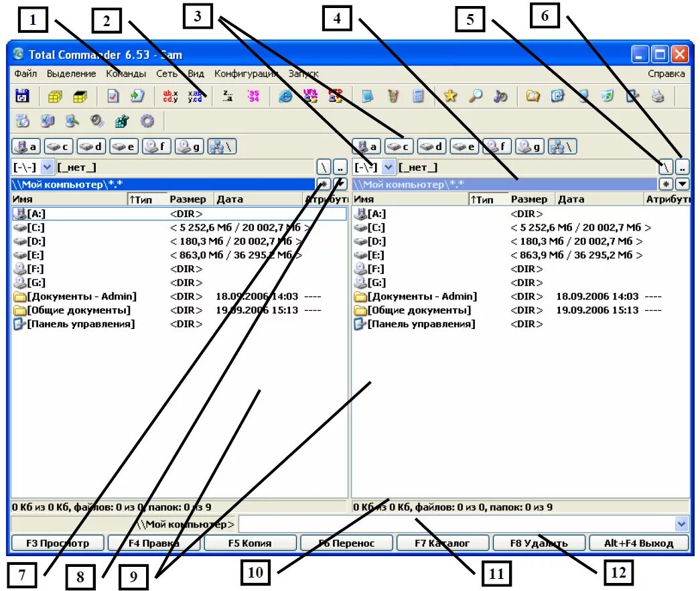Switch right panel to drive e
The image size is (700, 591).
click(x=464, y=147)
